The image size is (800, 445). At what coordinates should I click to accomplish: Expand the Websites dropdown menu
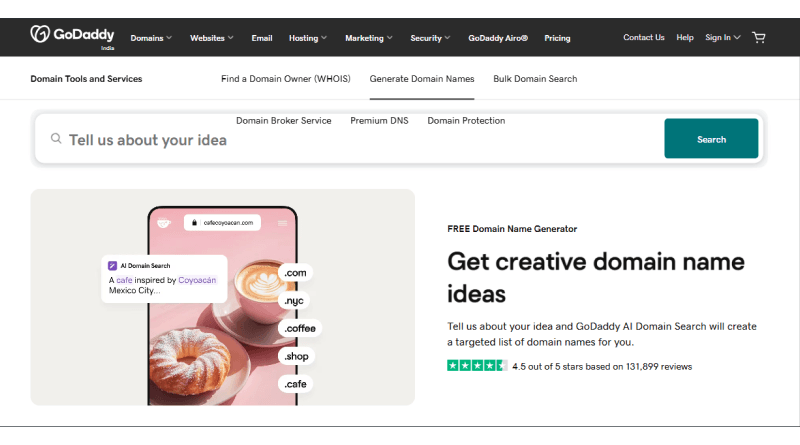pos(212,38)
